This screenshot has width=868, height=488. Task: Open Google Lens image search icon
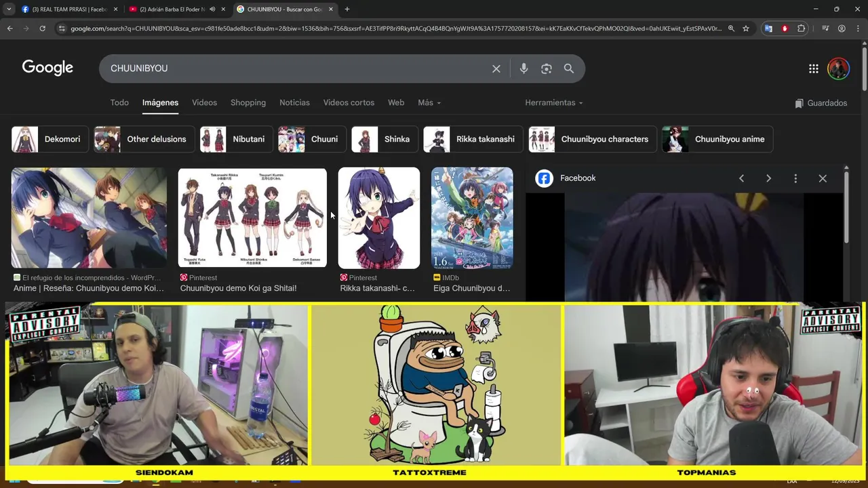547,68
